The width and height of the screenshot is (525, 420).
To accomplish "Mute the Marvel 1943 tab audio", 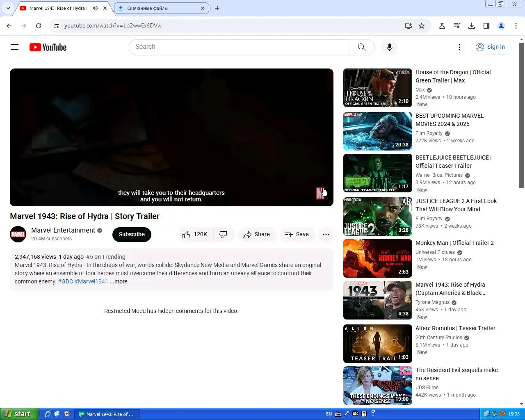I will (x=95, y=8).
